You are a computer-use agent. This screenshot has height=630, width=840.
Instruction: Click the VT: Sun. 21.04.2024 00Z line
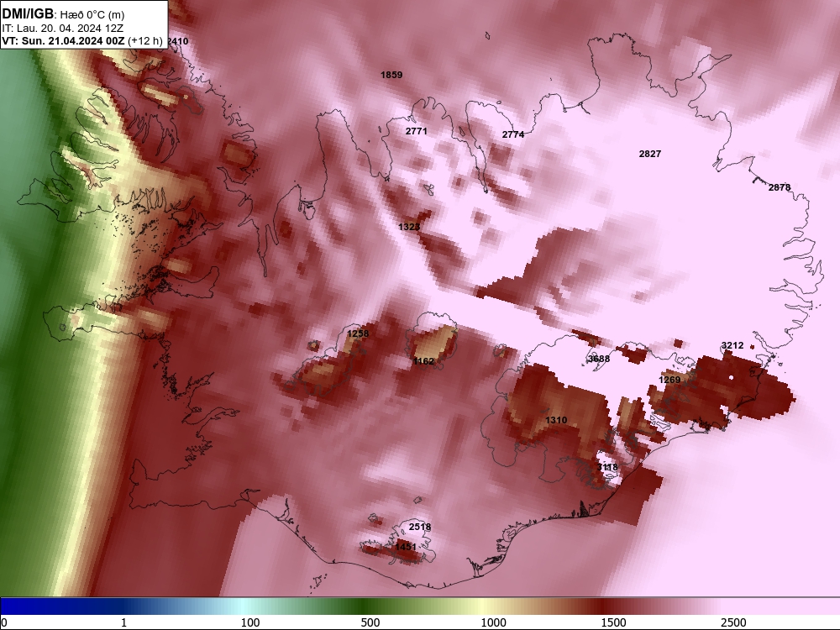[82, 40]
